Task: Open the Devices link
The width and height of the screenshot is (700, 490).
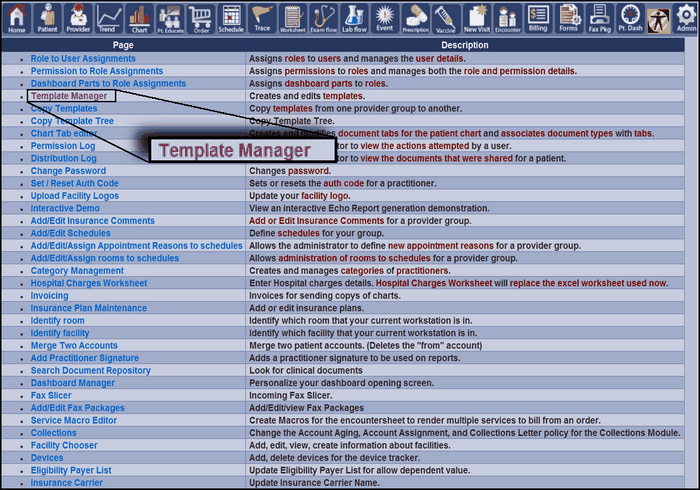Action: click(47, 458)
